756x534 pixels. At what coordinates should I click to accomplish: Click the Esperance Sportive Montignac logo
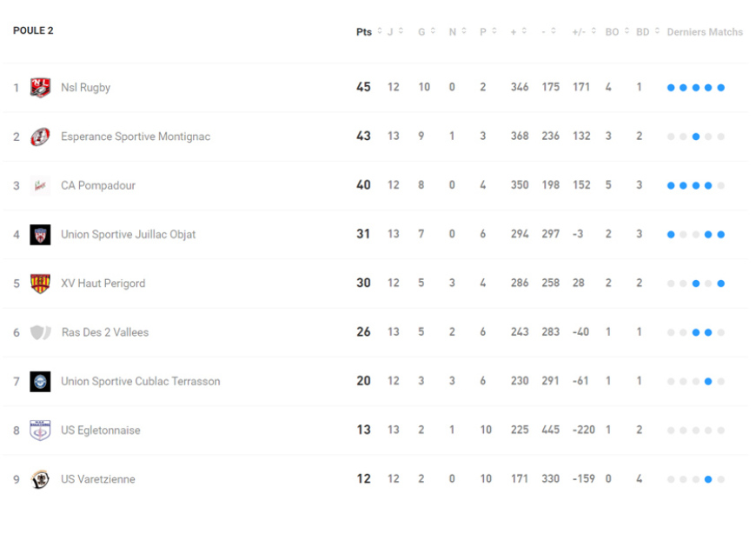coord(40,137)
